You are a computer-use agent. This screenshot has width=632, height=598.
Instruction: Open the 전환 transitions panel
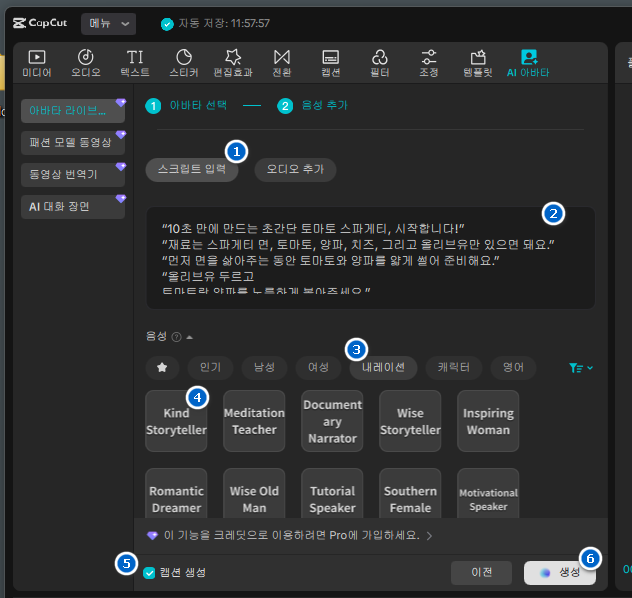click(x=282, y=63)
